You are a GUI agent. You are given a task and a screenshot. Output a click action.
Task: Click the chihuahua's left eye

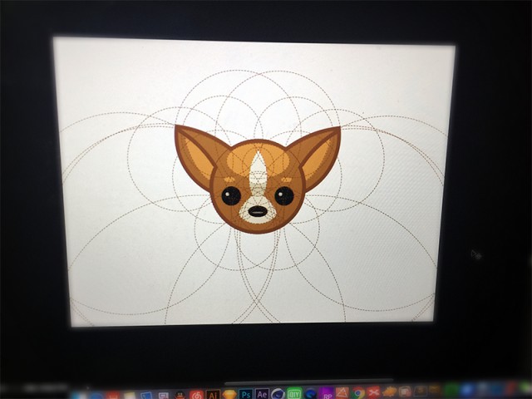coord(231,196)
